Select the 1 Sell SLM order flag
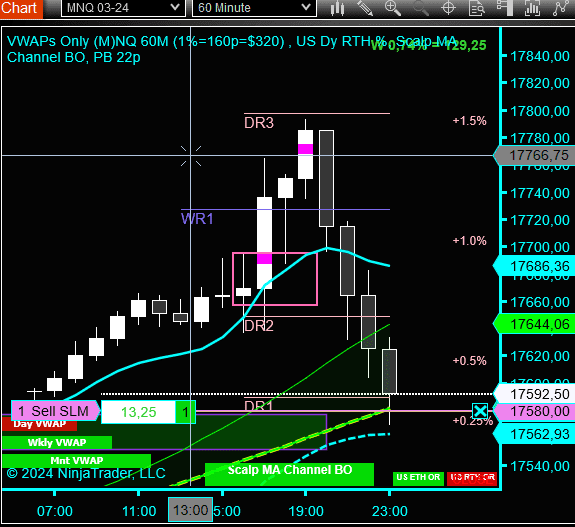The image size is (575, 527). pyautogui.click(x=55, y=411)
